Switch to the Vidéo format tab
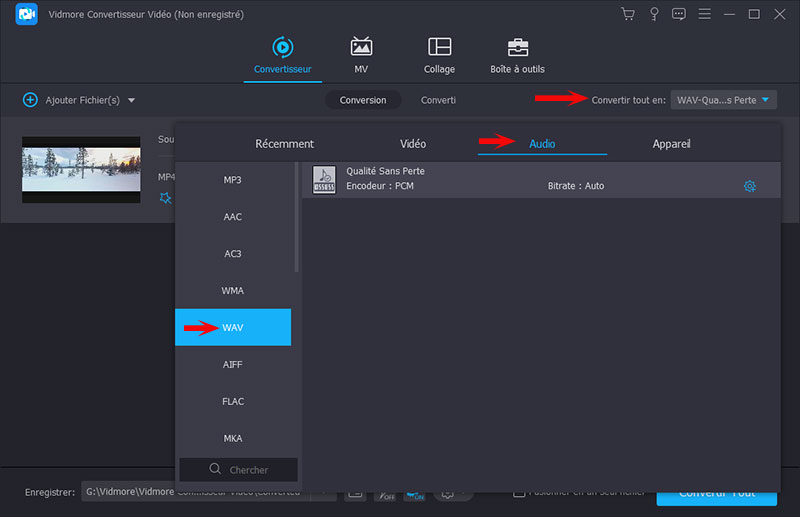 coord(413,144)
